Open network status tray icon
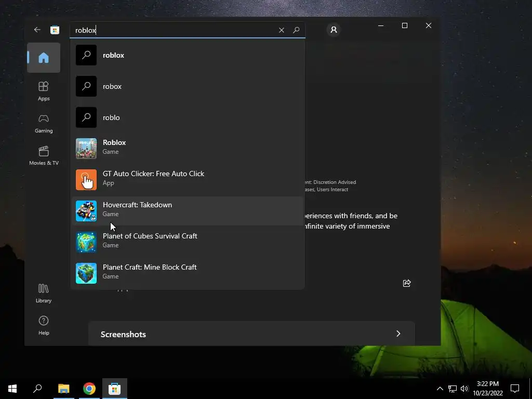This screenshot has width=532, height=399. click(453, 389)
